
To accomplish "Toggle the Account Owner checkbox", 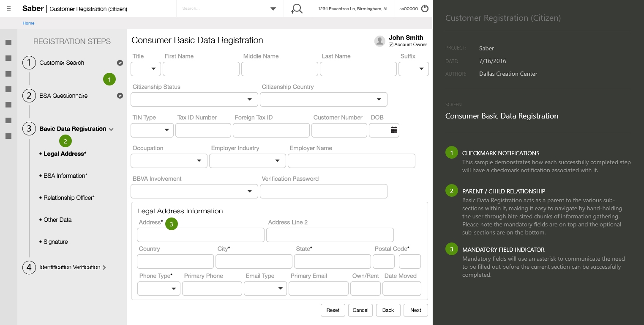I will pos(391,44).
